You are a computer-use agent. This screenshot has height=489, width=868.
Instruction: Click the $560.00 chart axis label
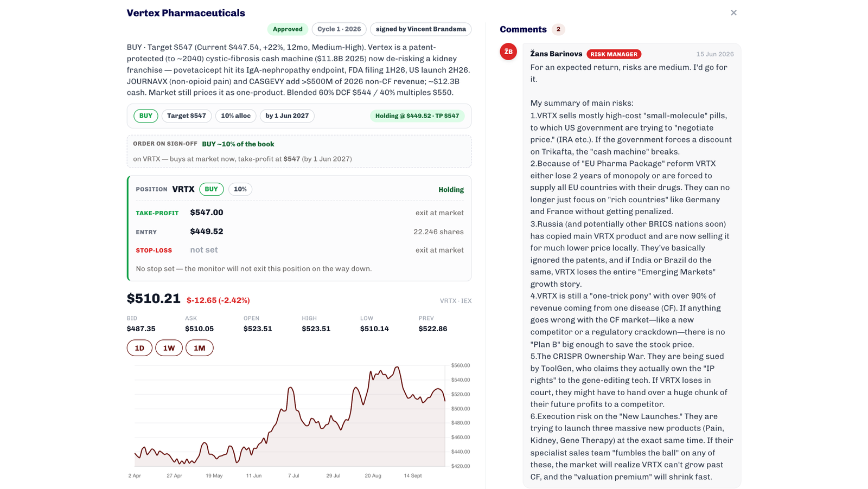tap(461, 366)
